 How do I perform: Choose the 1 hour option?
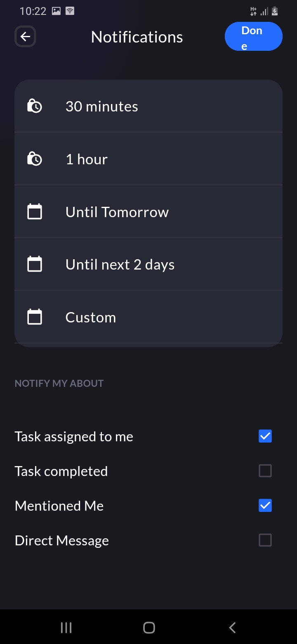[x=87, y=159]
